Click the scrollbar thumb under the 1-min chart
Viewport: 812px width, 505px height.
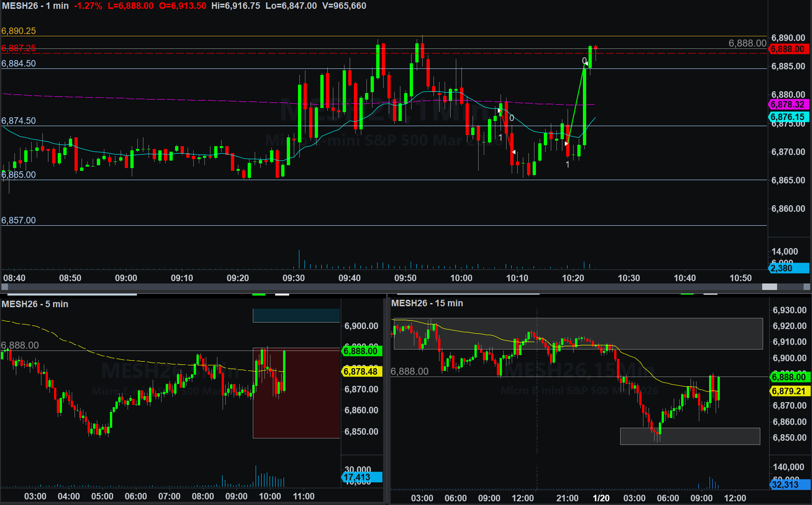click(x=769, y=287)
